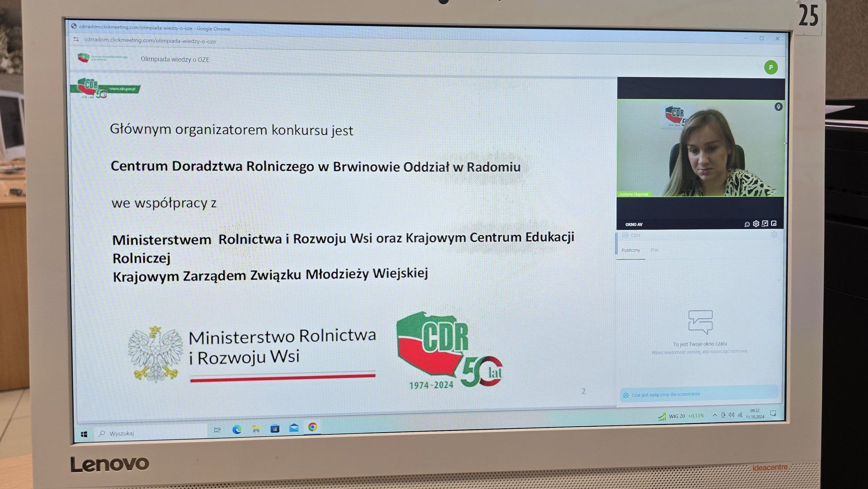Image resolution: width=868 pixels, height=489 pixels.
Task: Open File Explorer from the taskbar
Action: tap(256, 429)
